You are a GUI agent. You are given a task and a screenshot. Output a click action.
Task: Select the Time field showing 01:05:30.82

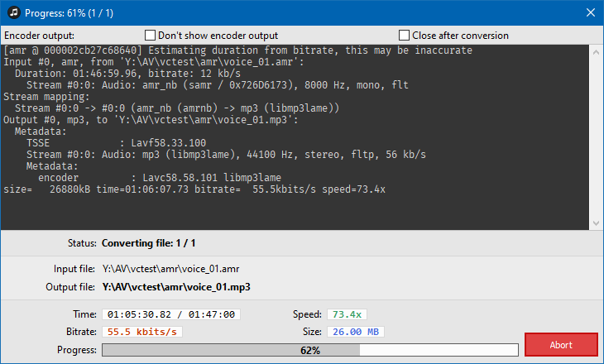[171, 314]
